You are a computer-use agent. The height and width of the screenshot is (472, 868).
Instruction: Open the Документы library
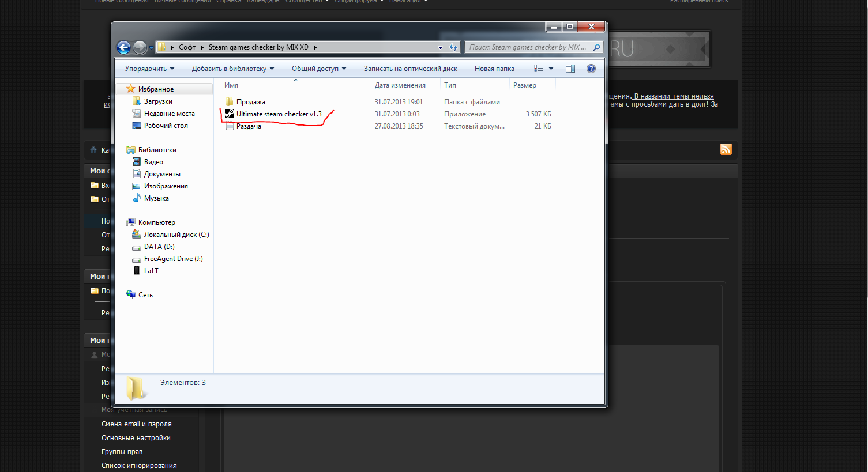[x=162, y=174]
